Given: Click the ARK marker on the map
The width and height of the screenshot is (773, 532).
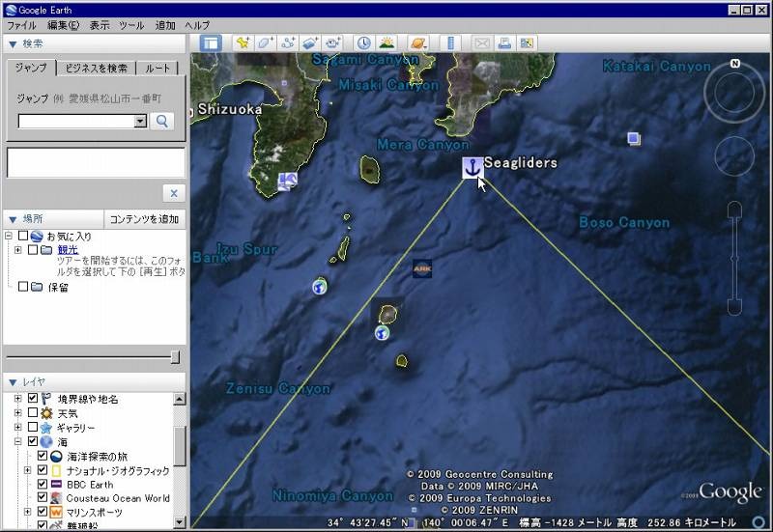Looking at the screenshot, I should coord(422,269).
